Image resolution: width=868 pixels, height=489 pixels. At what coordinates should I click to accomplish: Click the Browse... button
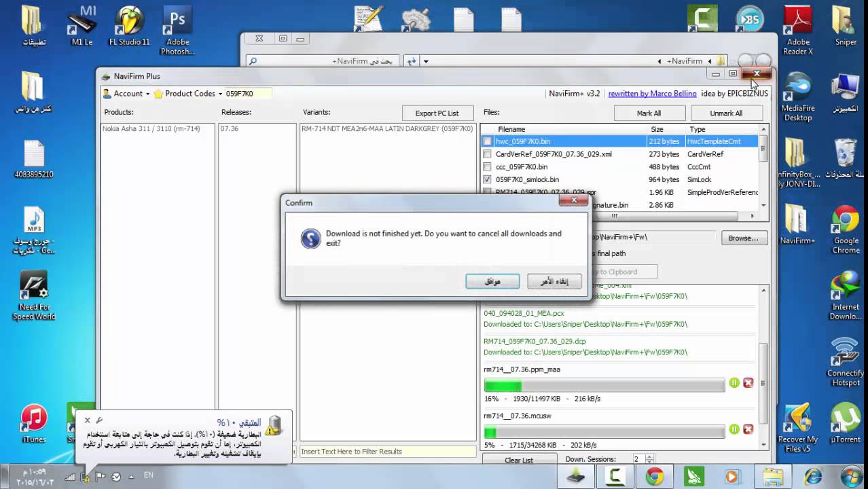tap(743, 238)
